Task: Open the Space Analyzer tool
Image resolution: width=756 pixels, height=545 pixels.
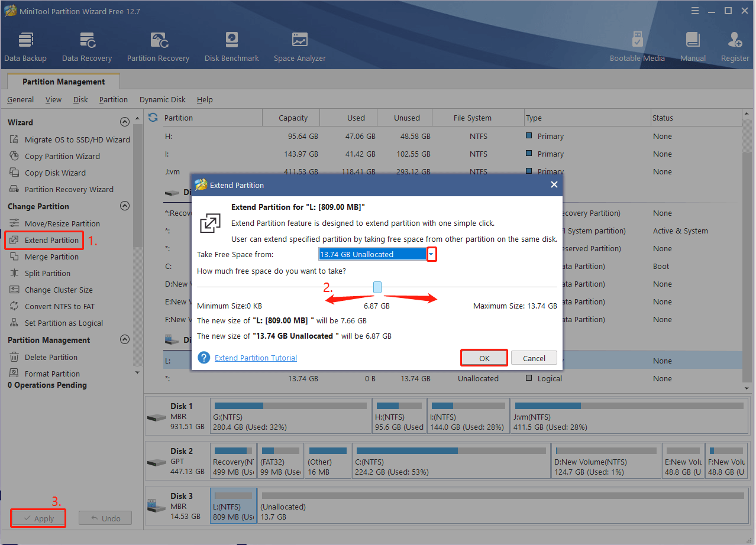Action: 300,47
